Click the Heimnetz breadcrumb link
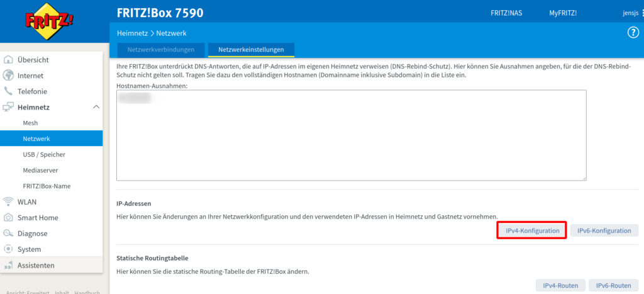 (x=132, y=33)
